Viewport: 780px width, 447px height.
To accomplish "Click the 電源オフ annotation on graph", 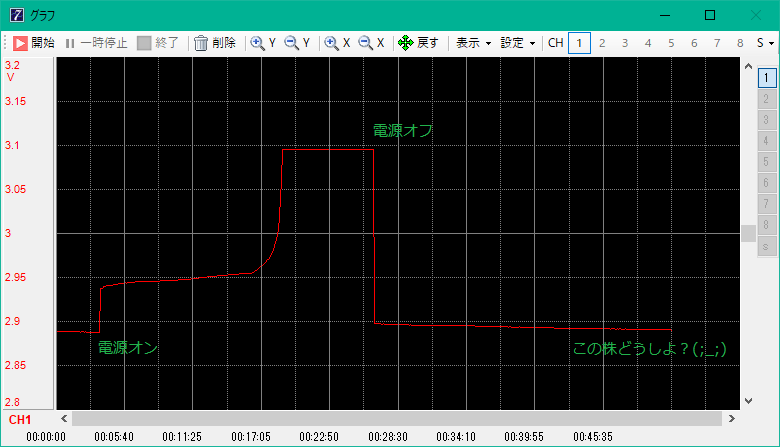I will pos(403,131).
